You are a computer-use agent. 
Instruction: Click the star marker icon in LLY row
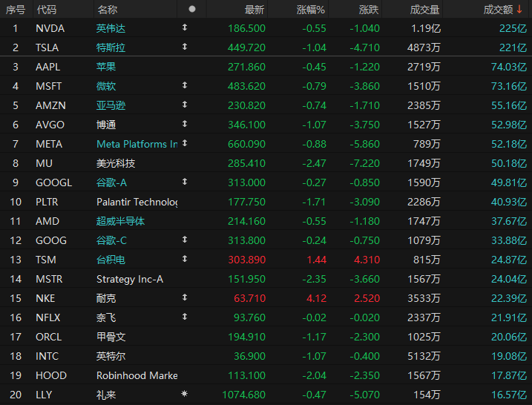pyautogui.click(x=185, y=394)
